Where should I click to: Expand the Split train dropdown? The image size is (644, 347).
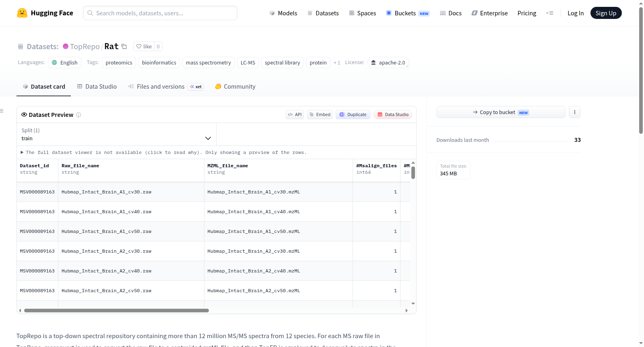[116, 134]
